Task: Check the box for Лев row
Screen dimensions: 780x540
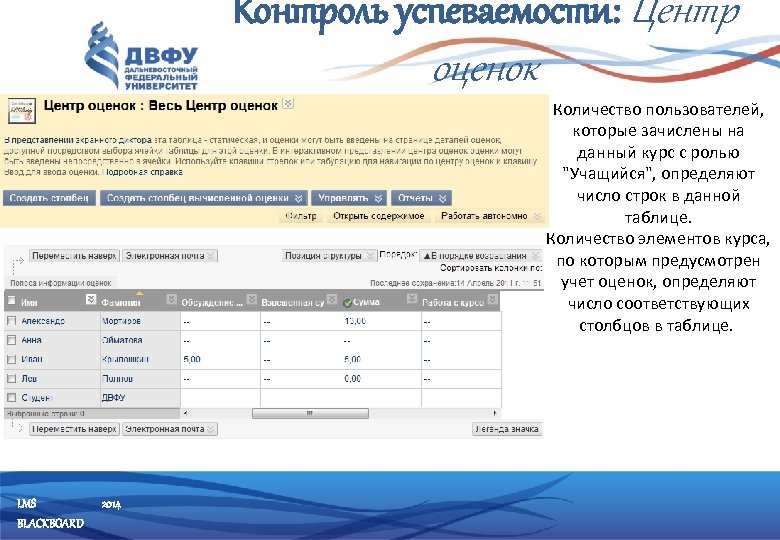Action: (x=11, y=378)
